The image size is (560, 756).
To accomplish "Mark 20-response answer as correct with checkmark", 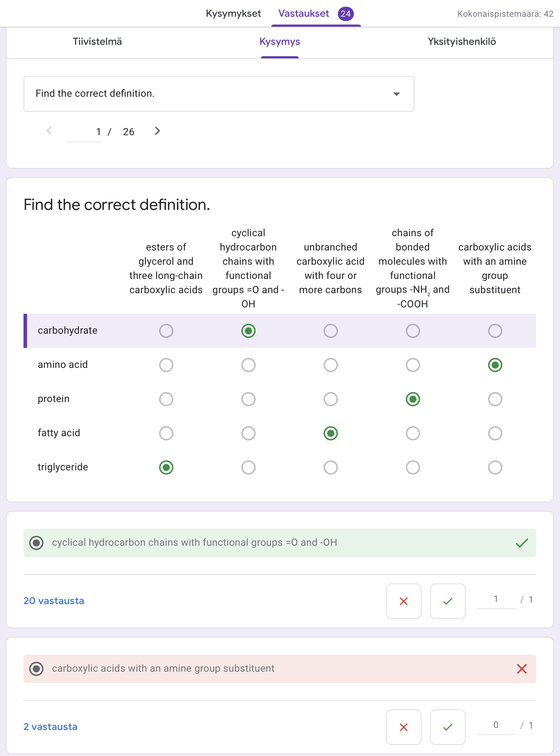I will click(448, 601).
